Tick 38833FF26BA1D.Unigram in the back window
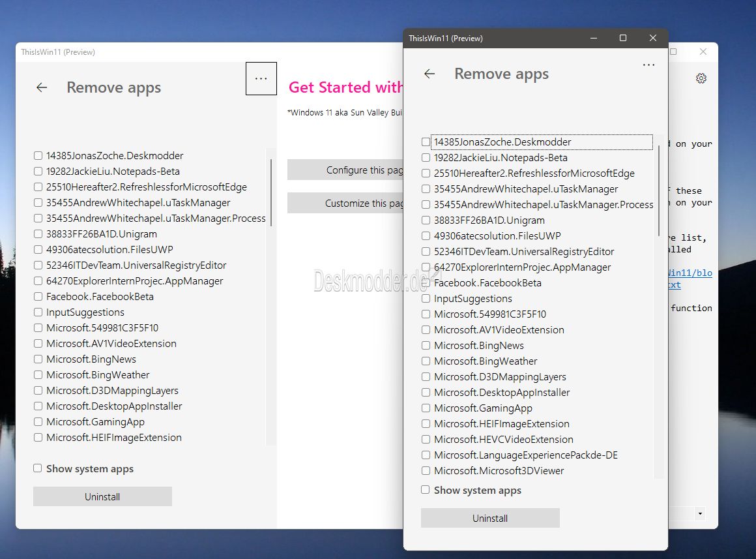This screenshot has height=559, width=756. point(38,234)
